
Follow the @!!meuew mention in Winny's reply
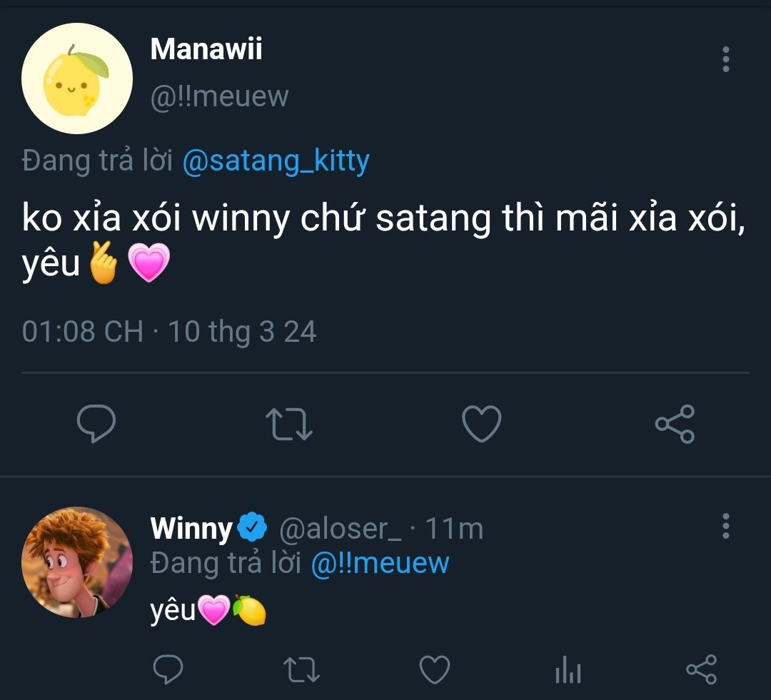click(380, 564)
